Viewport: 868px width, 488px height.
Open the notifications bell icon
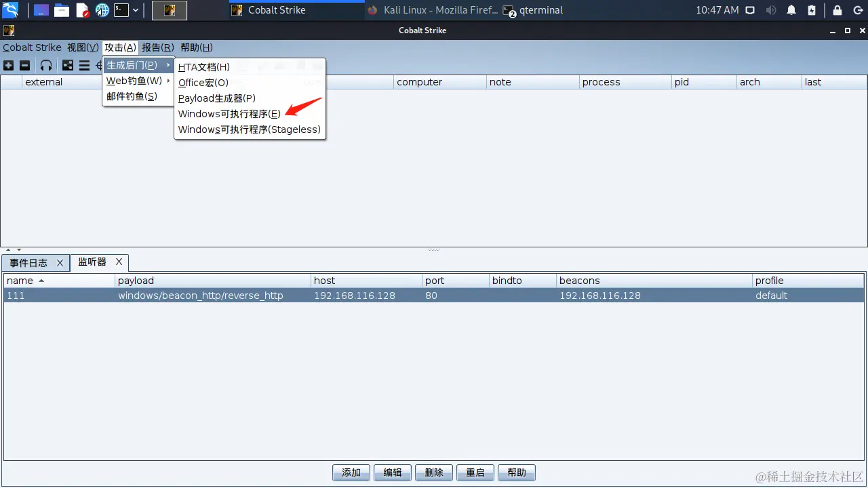point(791,10)
